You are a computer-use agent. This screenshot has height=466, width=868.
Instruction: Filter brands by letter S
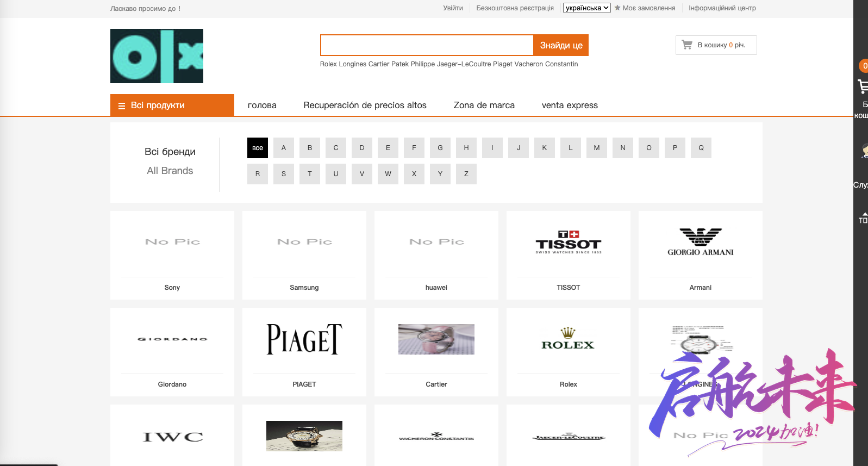pos(284,174)
